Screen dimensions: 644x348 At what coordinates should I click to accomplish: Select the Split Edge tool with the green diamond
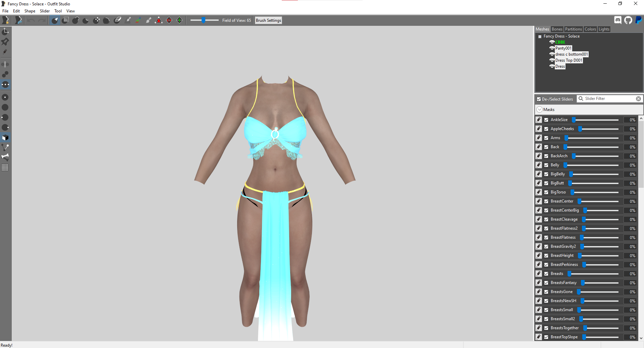[x=179, y=20]
